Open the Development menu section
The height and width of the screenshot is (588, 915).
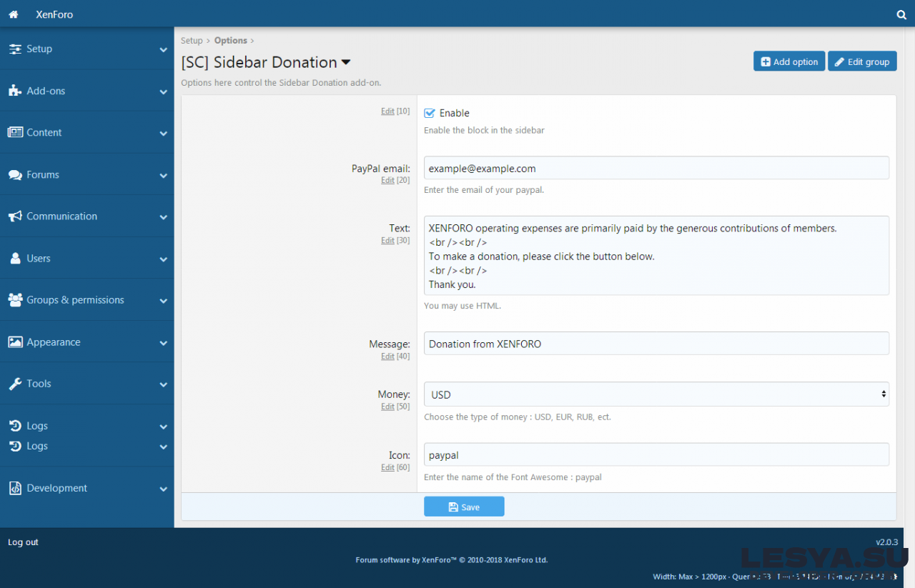pos(56,489)
